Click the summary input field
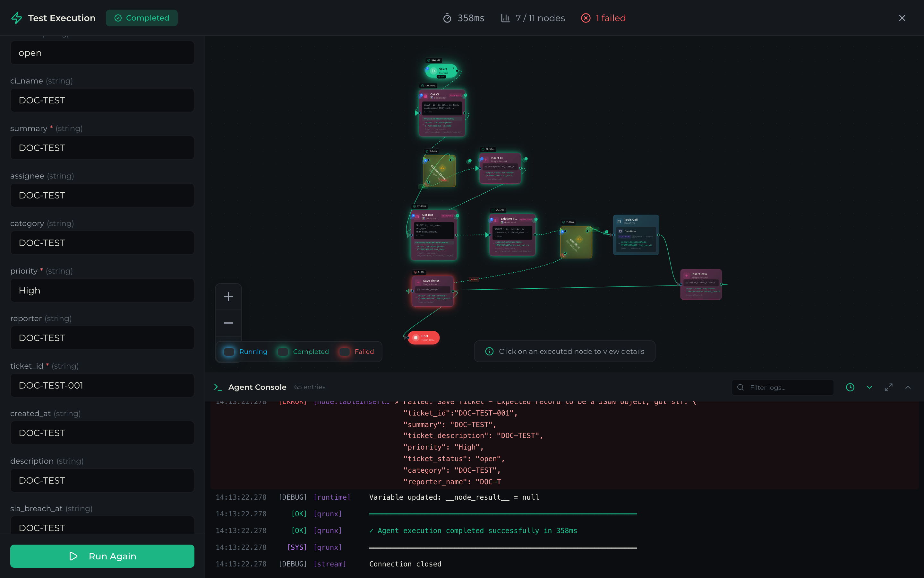 pos(102,148)
